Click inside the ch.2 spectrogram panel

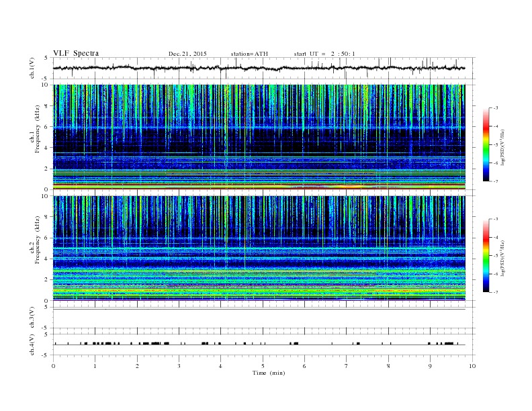(259, 248)
